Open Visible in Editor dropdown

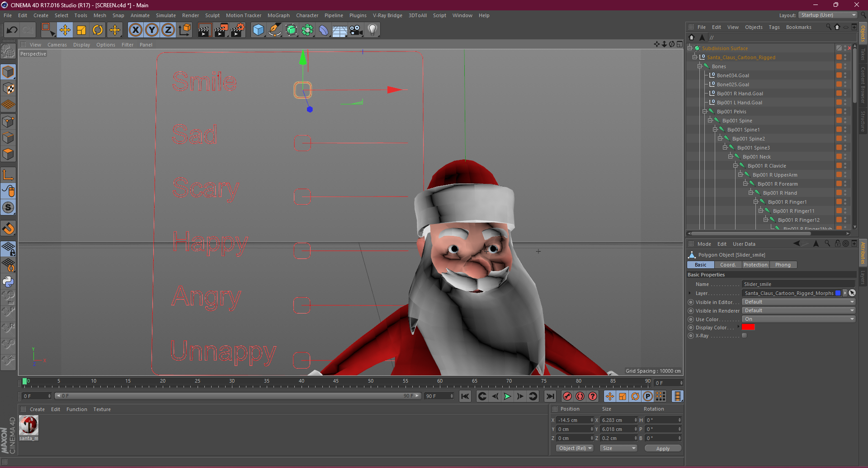[799, 302]
